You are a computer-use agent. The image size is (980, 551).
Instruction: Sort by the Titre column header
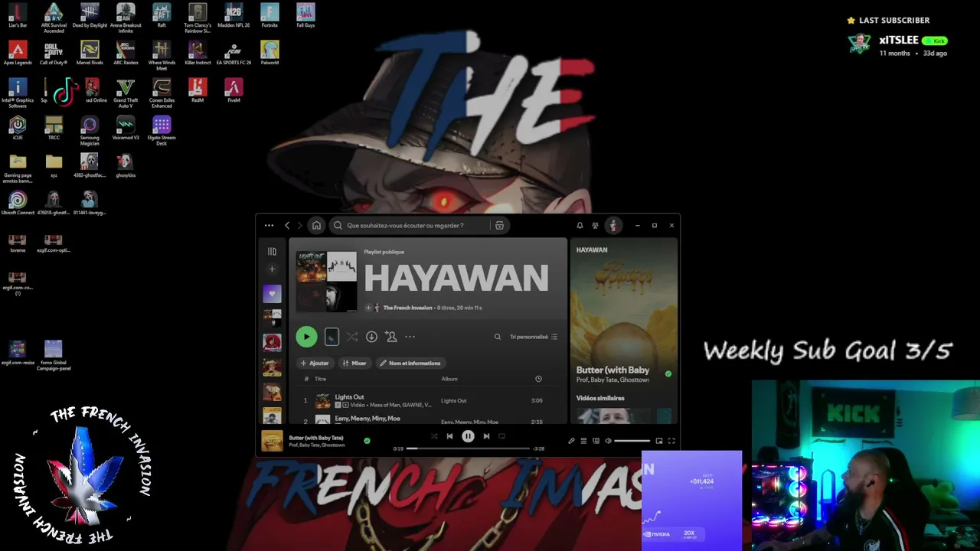(x=320, y=379)
